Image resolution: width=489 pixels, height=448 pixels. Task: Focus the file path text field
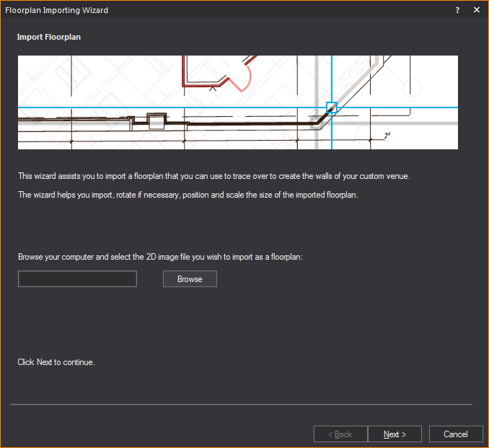(77, 279)
